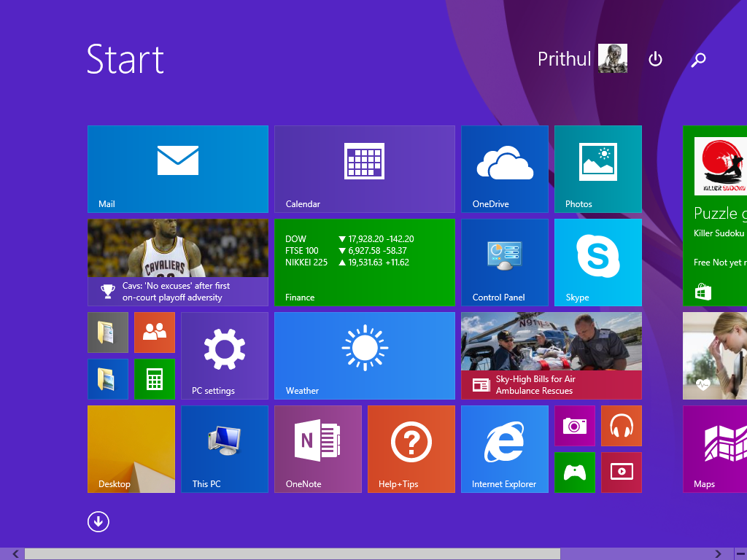Open the Desktop tile

coord(131,449)
